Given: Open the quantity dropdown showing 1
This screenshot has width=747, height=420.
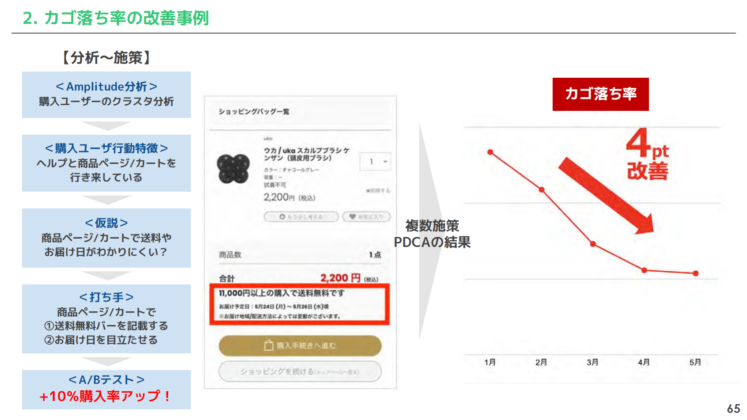Looking at the screenshot, I should [x=375, y=162].
